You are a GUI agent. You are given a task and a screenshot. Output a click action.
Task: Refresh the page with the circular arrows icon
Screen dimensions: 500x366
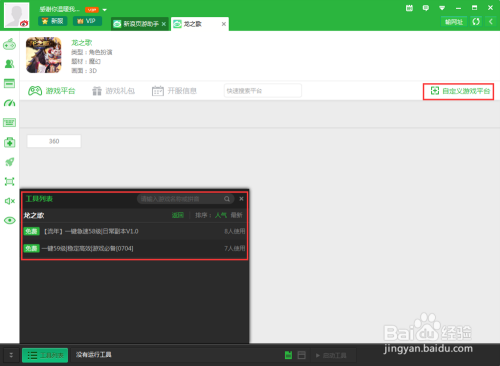(x=476, y=22)
